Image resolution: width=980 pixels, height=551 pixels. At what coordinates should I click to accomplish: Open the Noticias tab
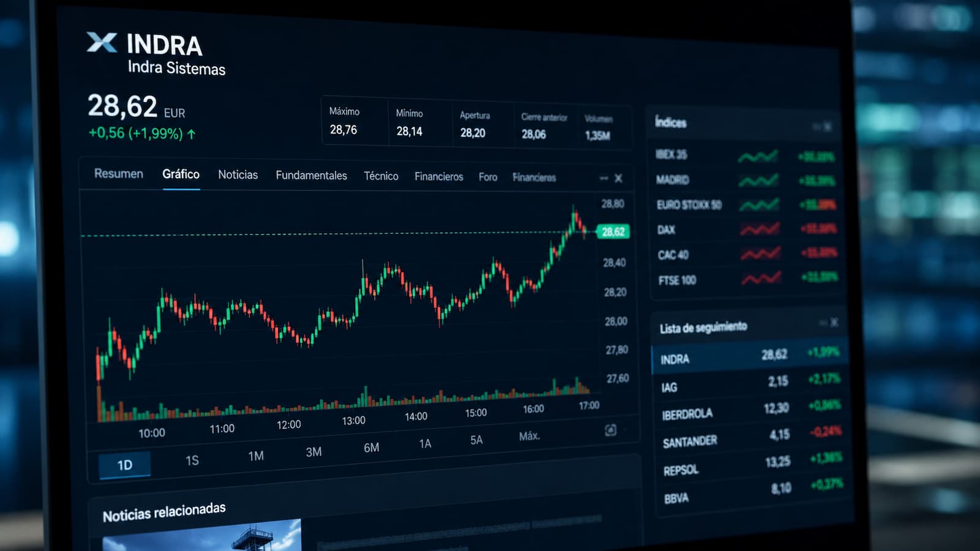238,175
